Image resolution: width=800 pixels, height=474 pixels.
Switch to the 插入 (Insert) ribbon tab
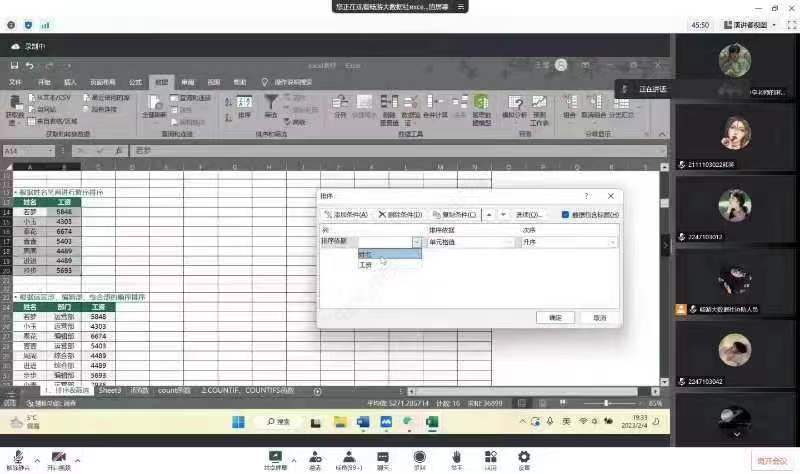[70, 82]
